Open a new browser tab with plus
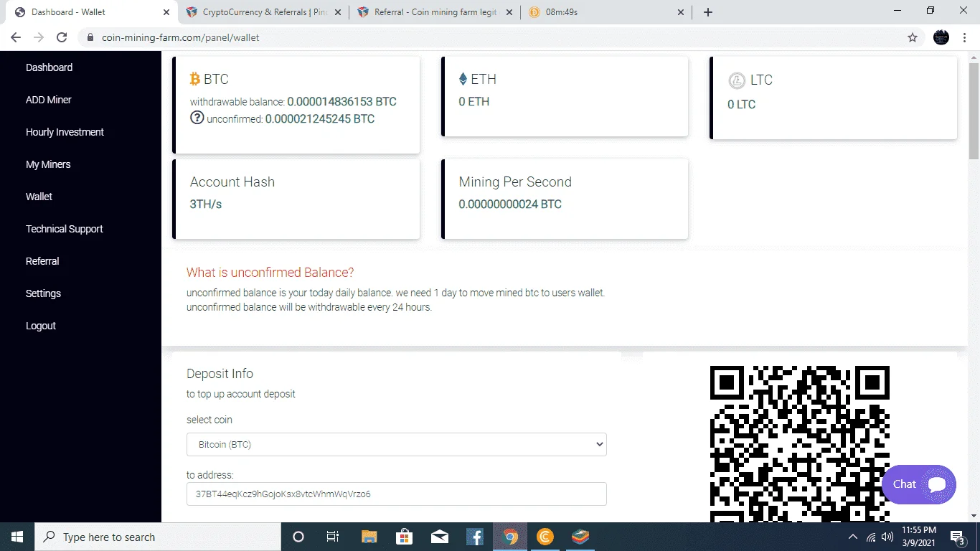This screenshot has height=551, width=980. point(708,12)
